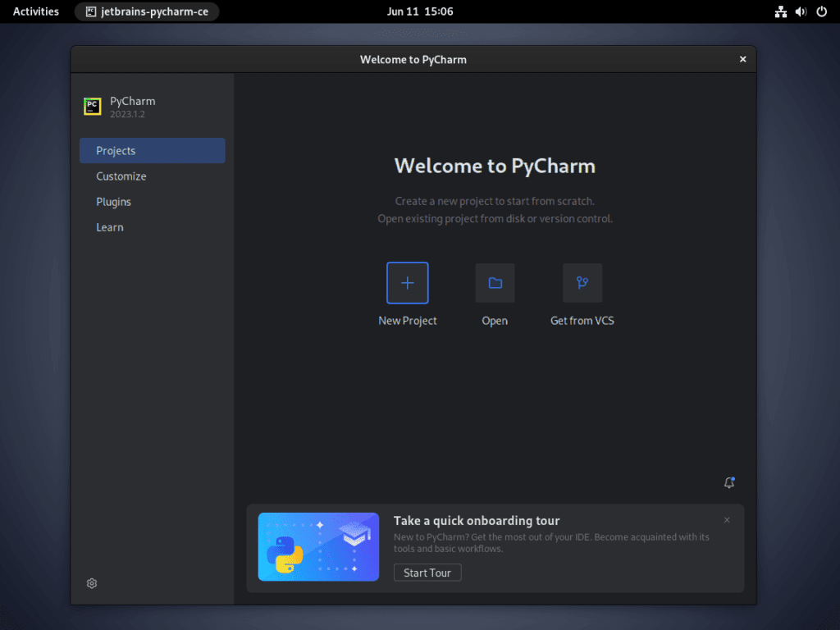Click the network icon in the top bar
This screenshot has width=840, height=630.
pos(780,11)
